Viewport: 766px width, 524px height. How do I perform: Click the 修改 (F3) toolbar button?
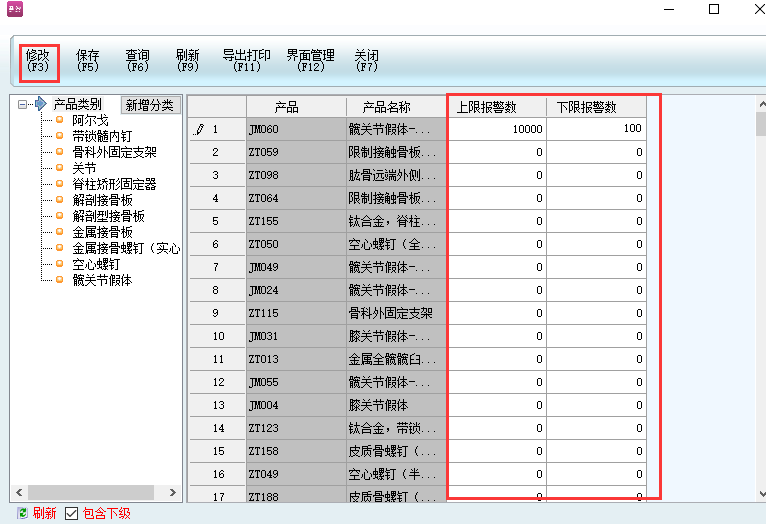[38, 61]
